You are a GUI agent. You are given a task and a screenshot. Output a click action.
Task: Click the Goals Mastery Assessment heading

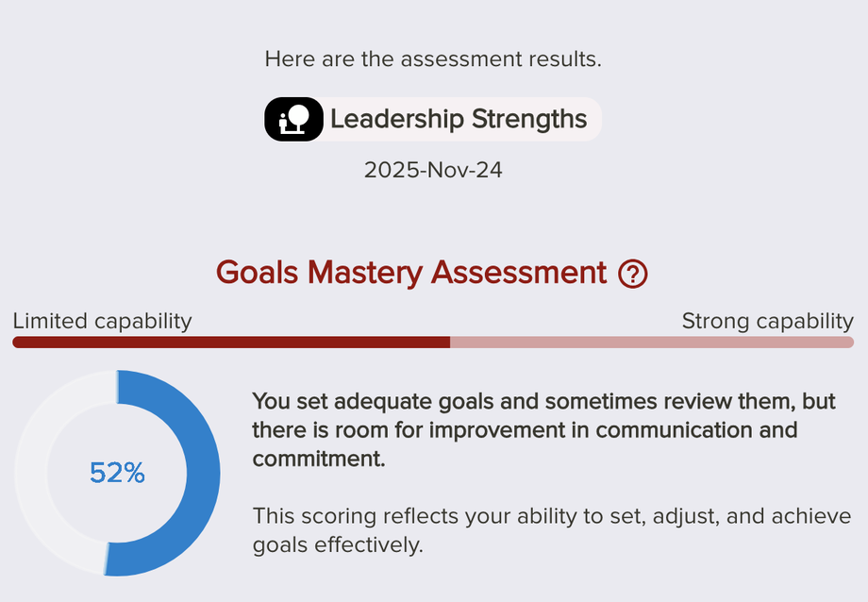coord(411,273)
